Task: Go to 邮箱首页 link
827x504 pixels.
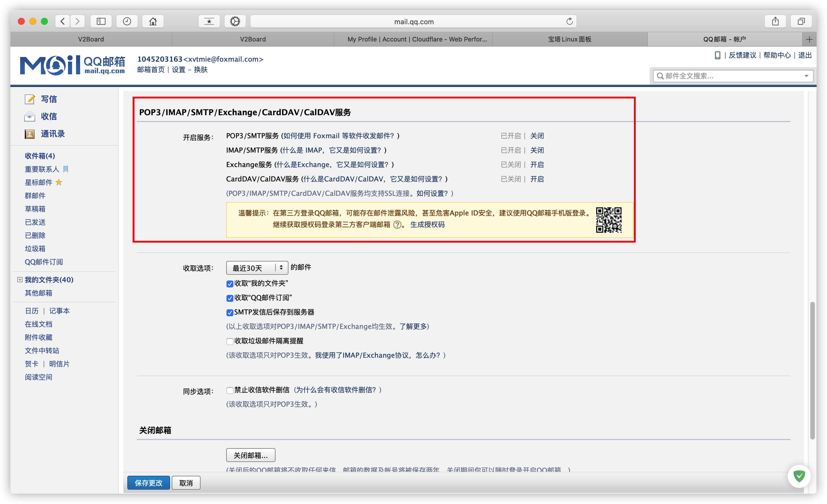Action: 151,70
